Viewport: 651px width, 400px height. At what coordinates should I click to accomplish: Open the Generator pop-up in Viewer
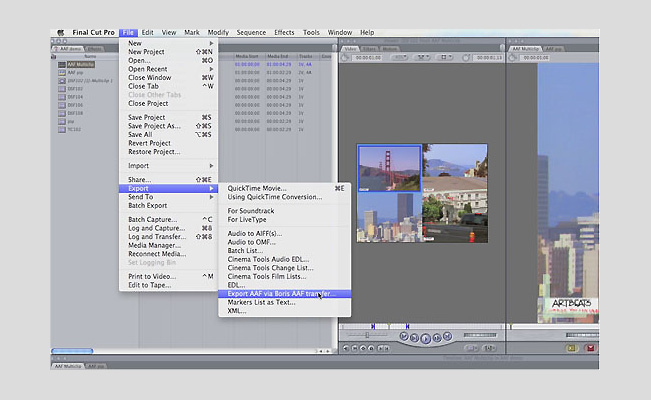pos(489,348)
